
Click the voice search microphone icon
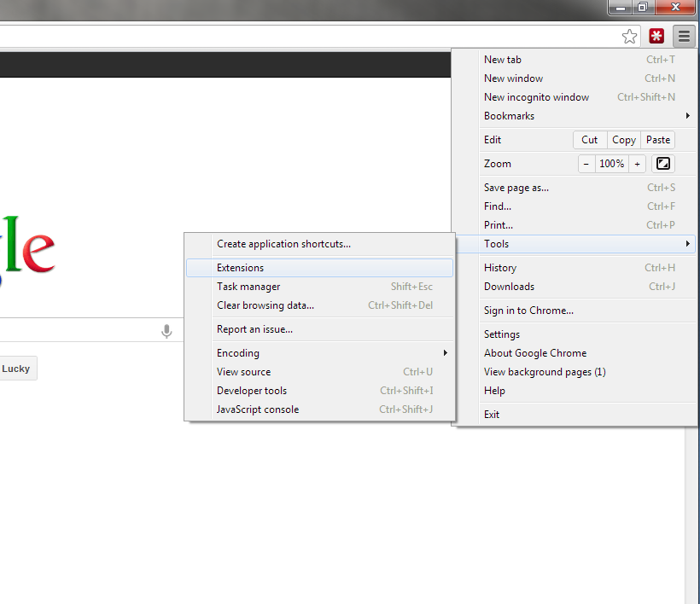166,332
